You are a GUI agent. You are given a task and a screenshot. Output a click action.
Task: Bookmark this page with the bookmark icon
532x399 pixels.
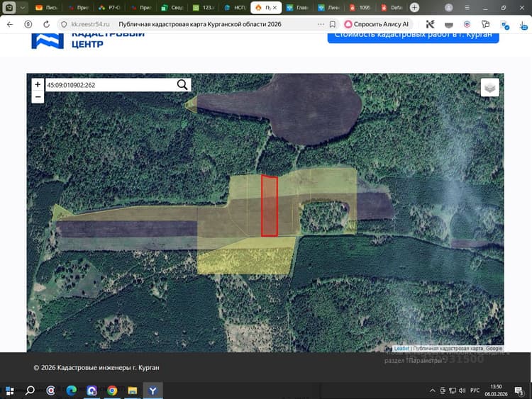[333, 24]
